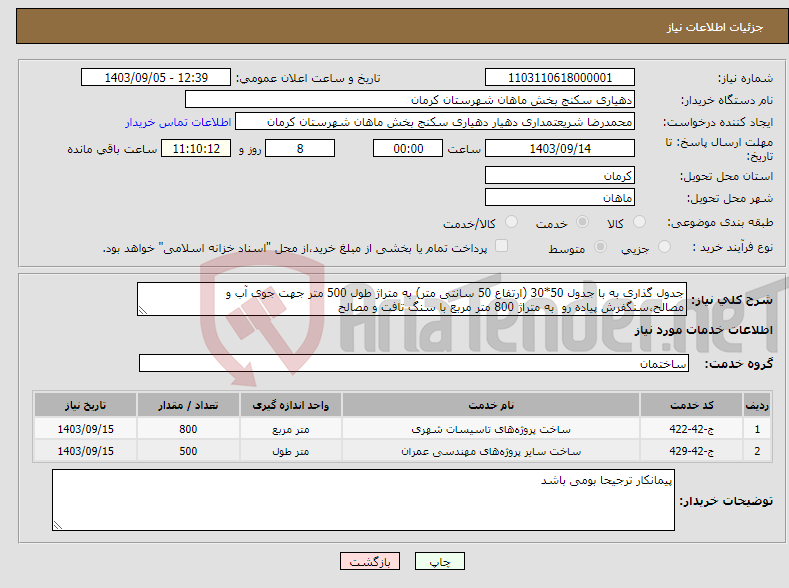Click the resize handle of description text area
Screen dimensions: 789x588
tap(142, 311)
